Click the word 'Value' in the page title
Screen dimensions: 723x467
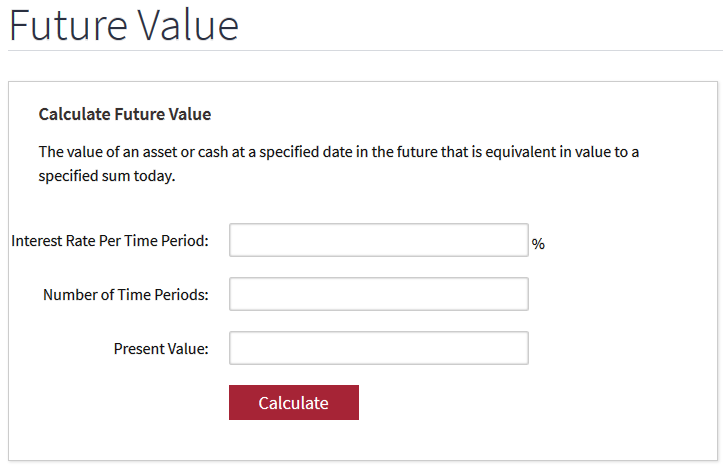coord(189,25)
